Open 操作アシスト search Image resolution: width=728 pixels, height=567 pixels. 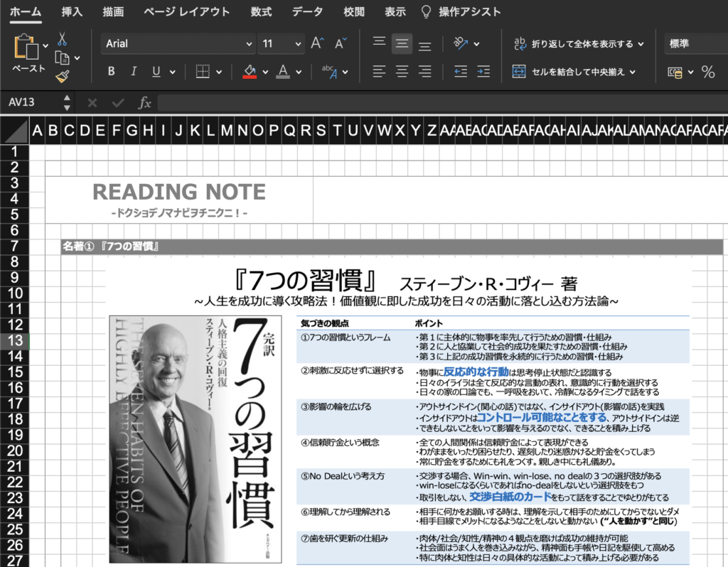461,11
